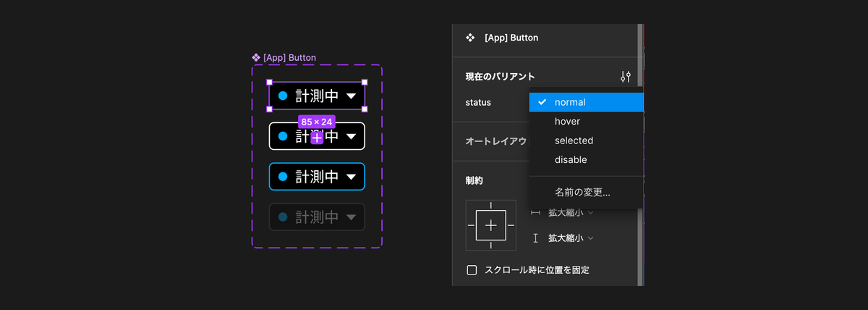Screen dimensions: 868x310
Task: Enable スクロール時に位置を固定 checkbox
Action: [x=472, y=270]
